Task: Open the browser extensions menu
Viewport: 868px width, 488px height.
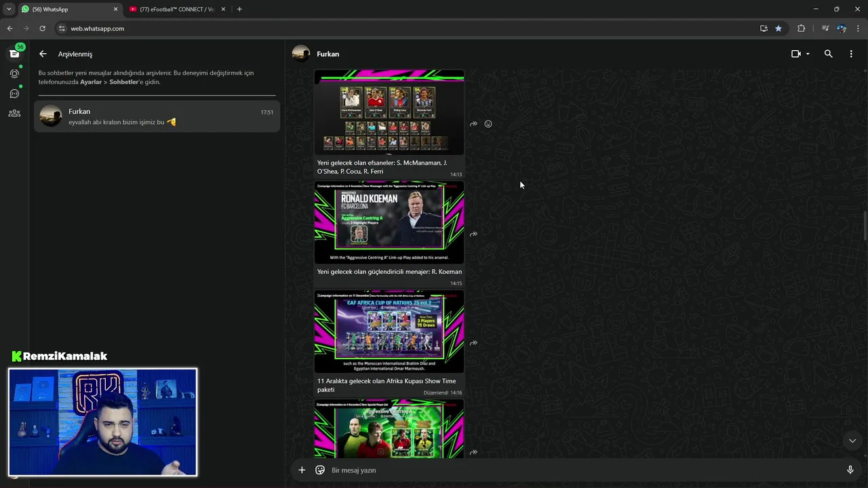Action: [802, 28]
